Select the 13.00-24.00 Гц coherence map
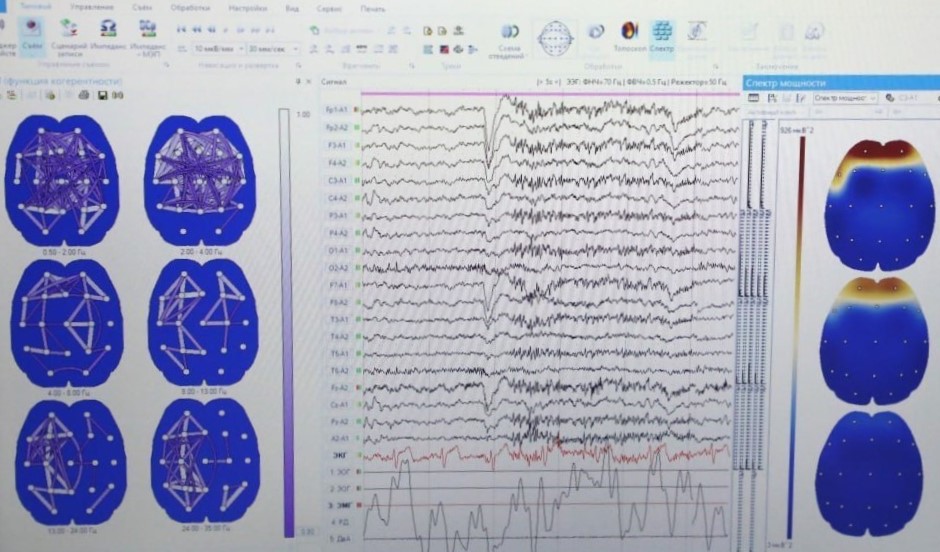The image size is (940, 552). click(70, 463)
